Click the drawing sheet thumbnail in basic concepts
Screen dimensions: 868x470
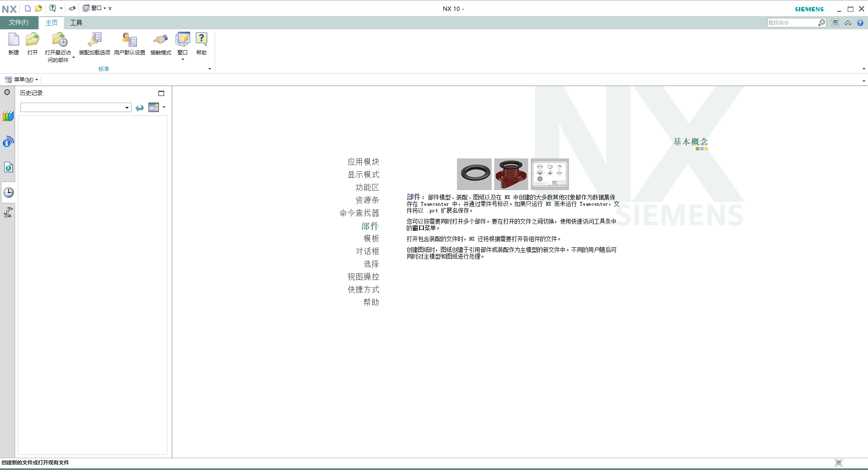click(x=549, y=174)
